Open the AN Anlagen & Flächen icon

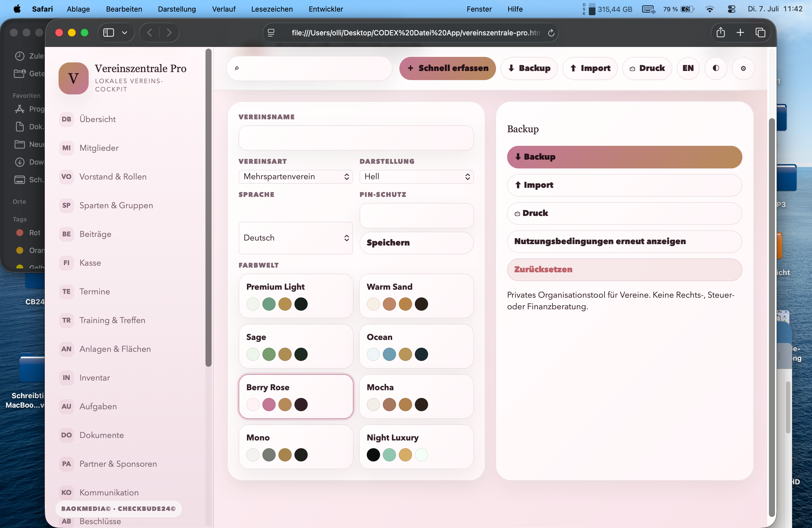(x=67, y=349)
